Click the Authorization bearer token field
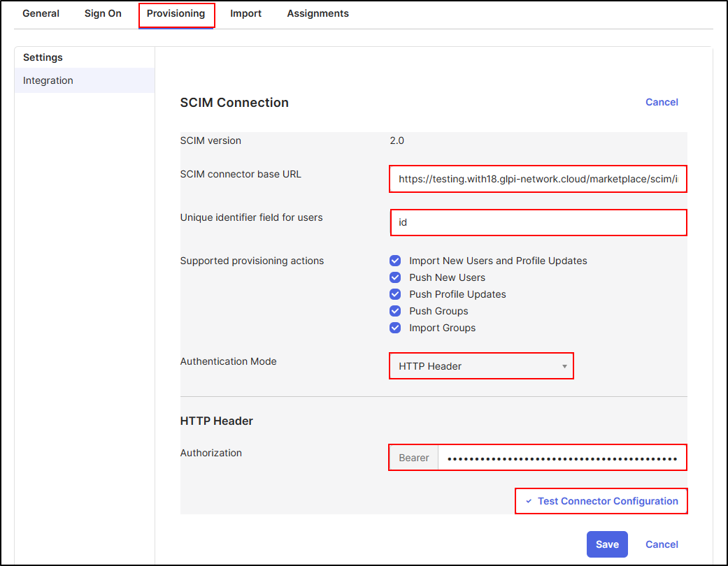This screenshot has height=566, width=728. (562, 458)
